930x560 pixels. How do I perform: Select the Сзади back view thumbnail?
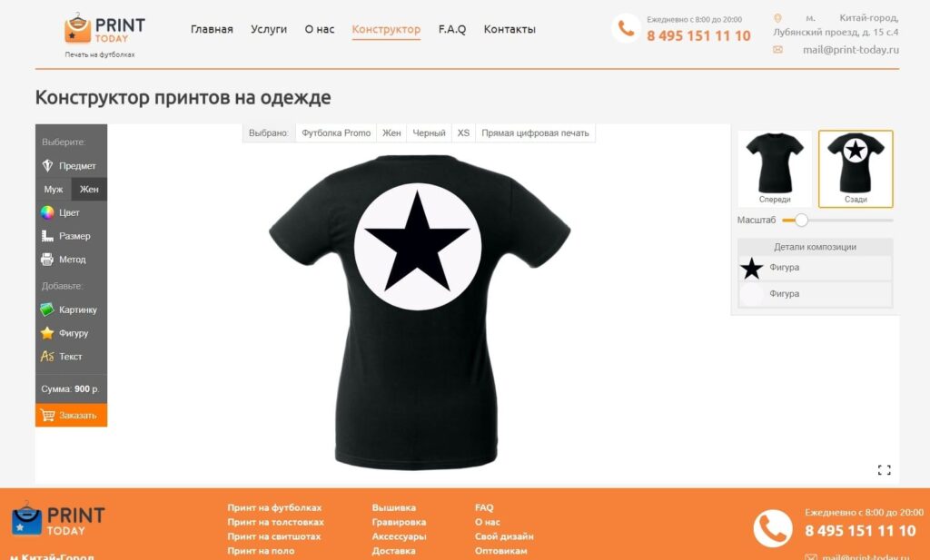click(856, 168)
